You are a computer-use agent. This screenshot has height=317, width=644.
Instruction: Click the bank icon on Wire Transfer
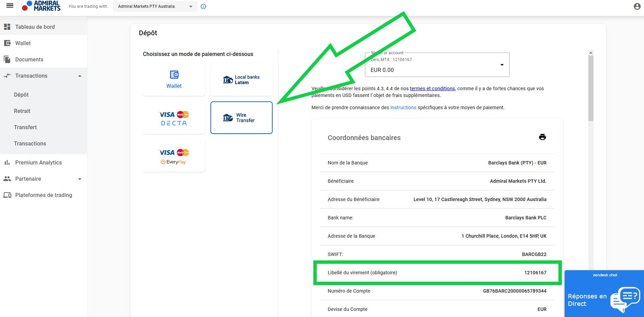[228, 118]
